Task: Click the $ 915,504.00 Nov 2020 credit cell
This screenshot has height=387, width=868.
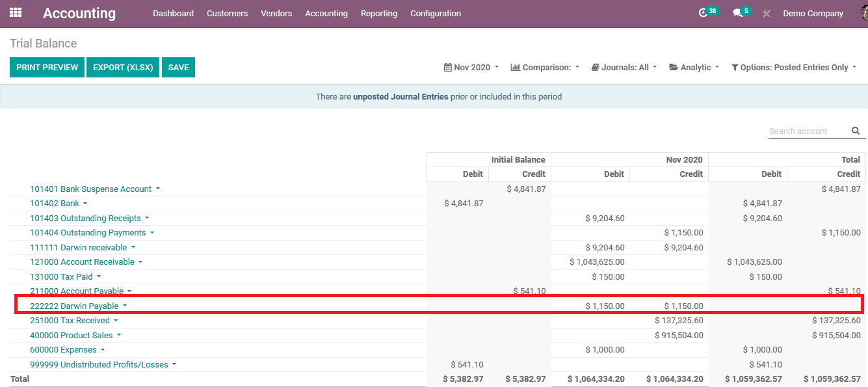Action: (679, 335)
